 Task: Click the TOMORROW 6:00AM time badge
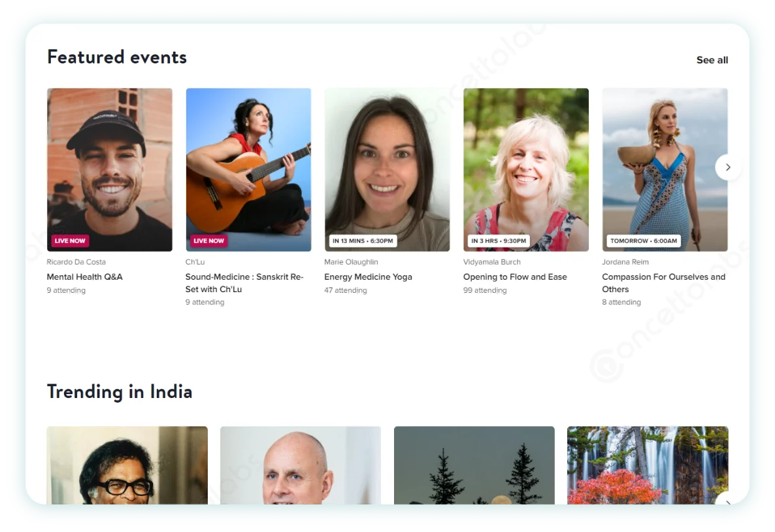tap(644, 241)
